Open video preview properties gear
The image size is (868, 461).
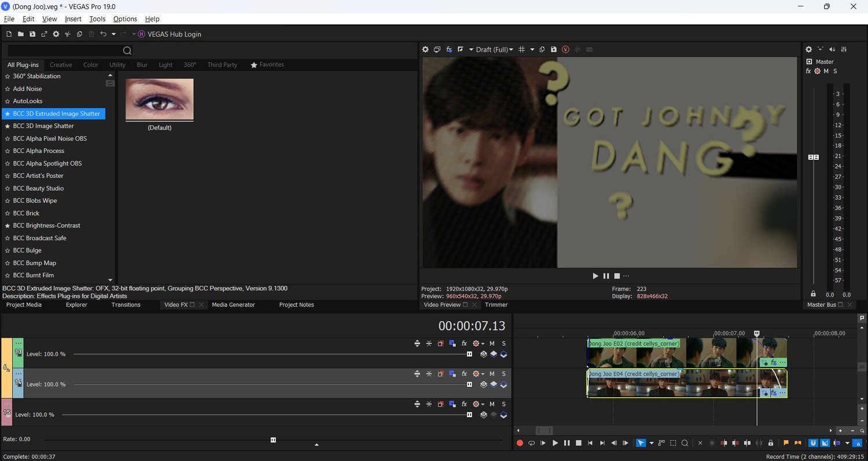pos(426,50)
